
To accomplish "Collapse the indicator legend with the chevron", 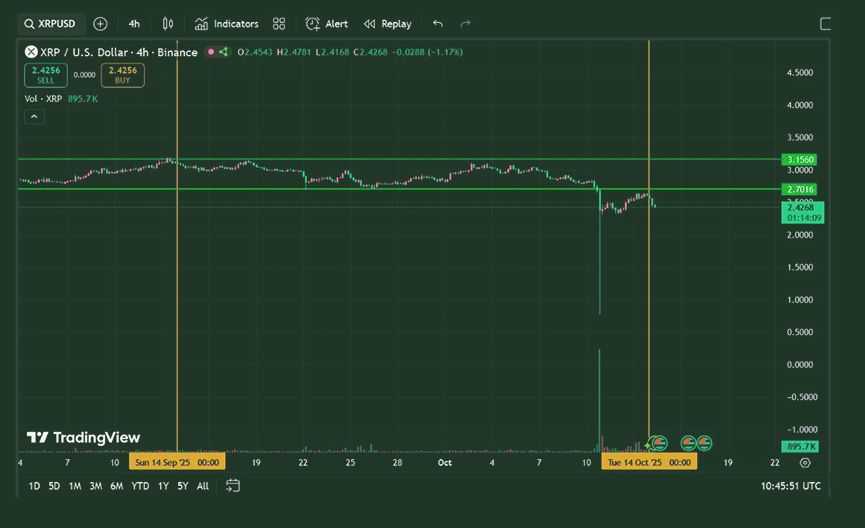I will click(34, 116).
